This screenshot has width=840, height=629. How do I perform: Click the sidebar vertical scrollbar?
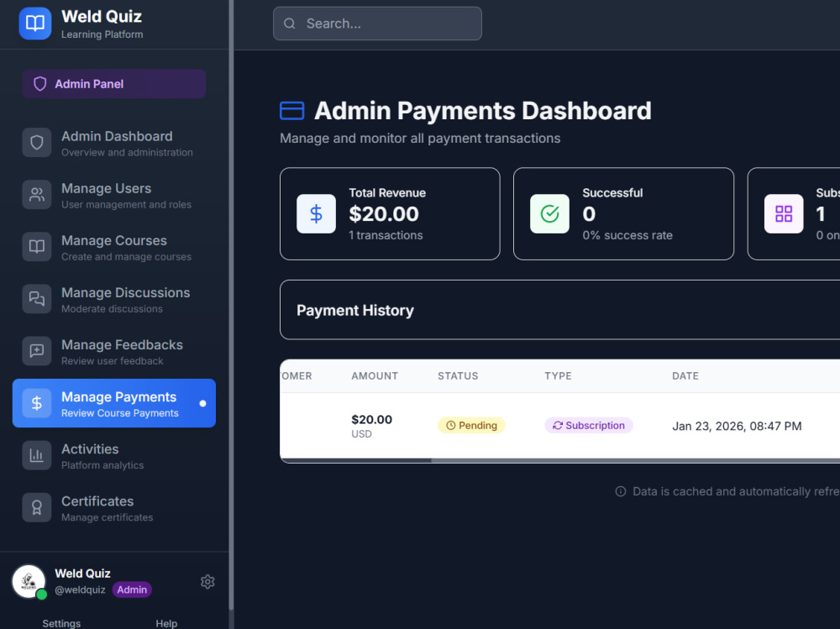coord(232,306)
